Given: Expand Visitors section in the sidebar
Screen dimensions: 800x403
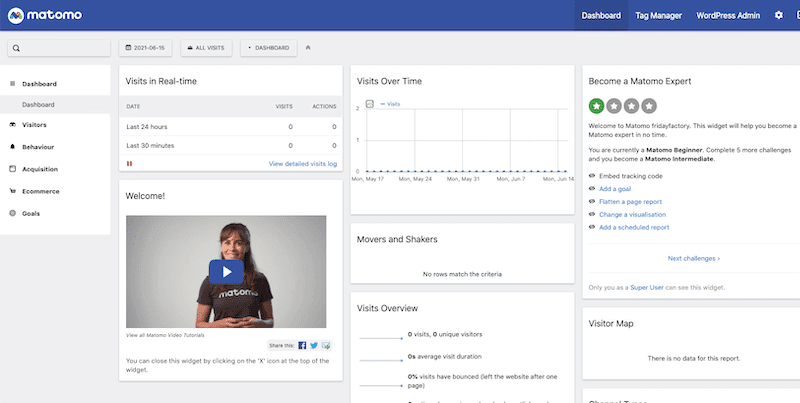Looking at the screenshot, I should pyautogui.click(x=35, y=125).
